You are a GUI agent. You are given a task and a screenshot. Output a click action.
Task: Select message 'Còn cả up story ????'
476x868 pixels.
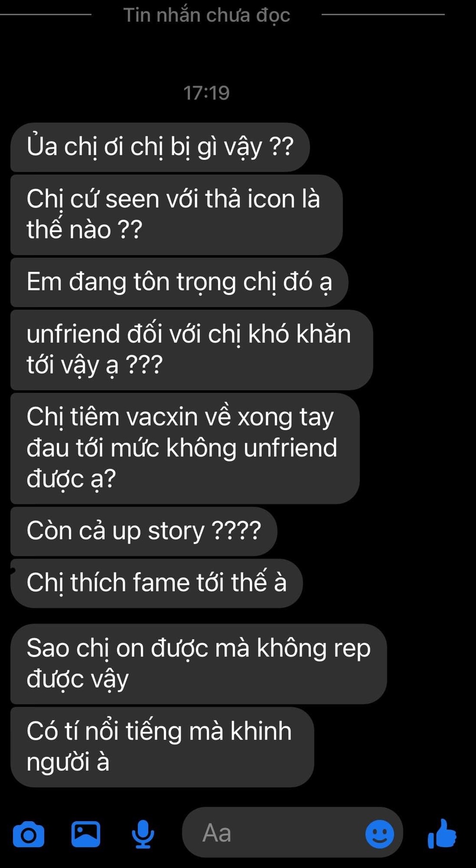pos(144,531)
